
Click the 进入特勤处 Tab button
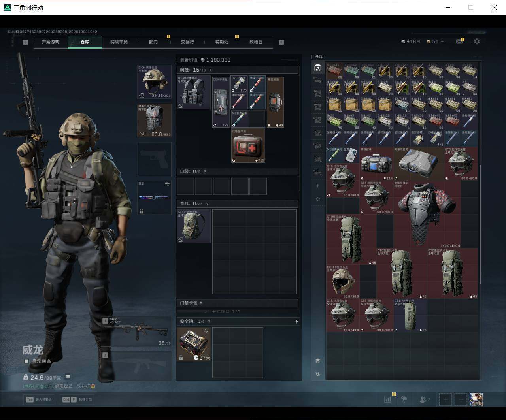coord(39,399)
